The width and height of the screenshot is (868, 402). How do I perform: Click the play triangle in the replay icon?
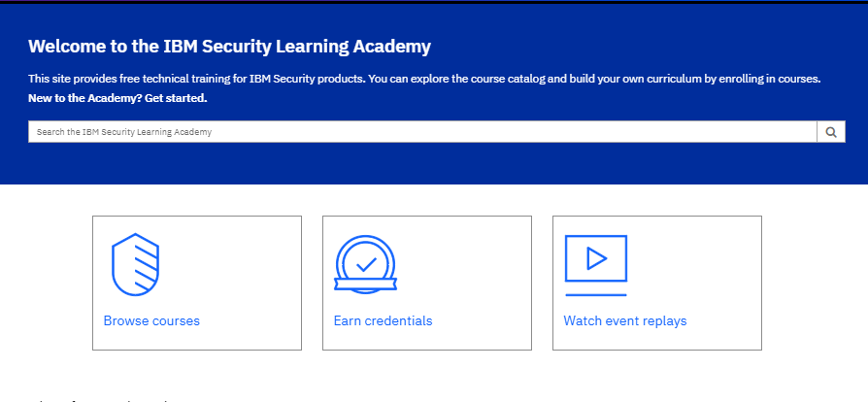pyautogui.click(x=596, y=258)
